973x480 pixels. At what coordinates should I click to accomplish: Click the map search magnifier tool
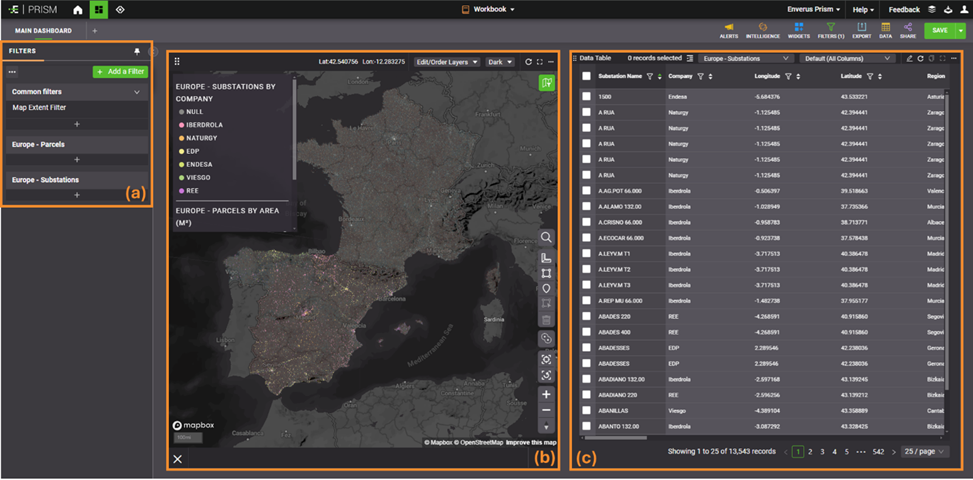(x=546, y=238)
